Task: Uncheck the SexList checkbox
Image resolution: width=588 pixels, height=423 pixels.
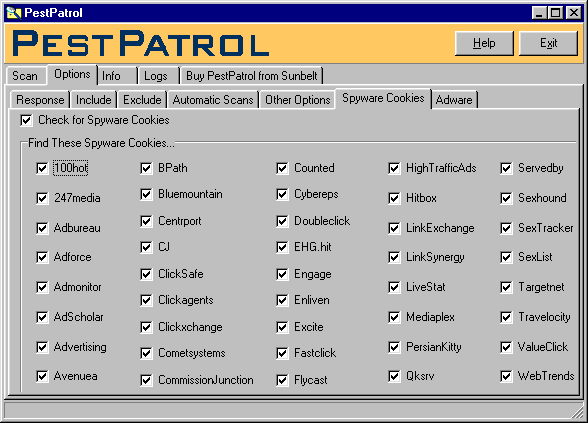Action: 506,257
